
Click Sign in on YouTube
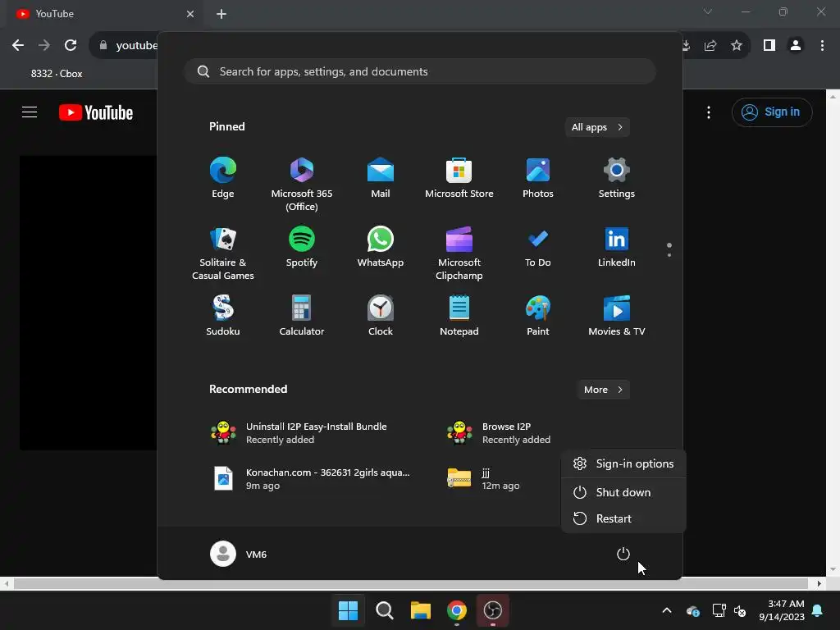point(772,112)
